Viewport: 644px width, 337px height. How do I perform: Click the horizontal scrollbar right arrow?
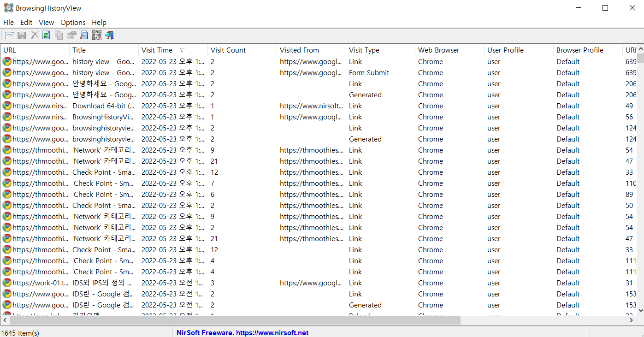coord(632,320)
